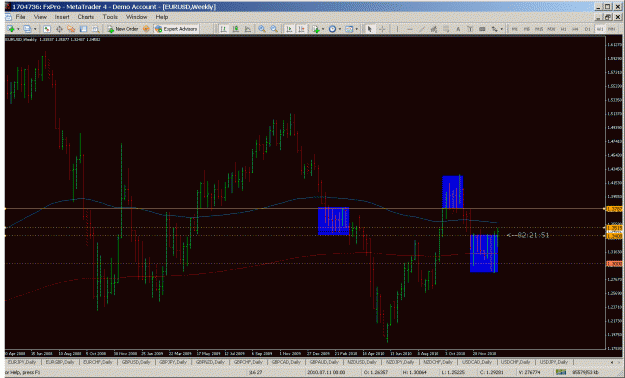Toggle the Market Watch window icon

click(47, 29)
